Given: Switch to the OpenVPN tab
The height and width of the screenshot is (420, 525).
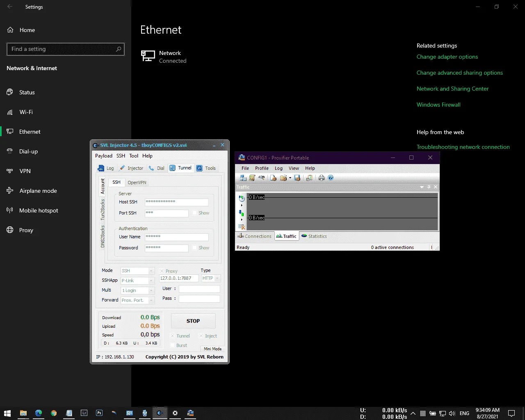Looking at the screenshot, I should pos(137,183).
